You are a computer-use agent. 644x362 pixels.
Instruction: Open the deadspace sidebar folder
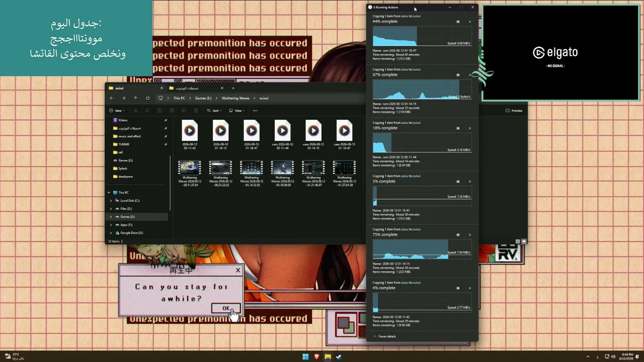(x=125, y=176)
